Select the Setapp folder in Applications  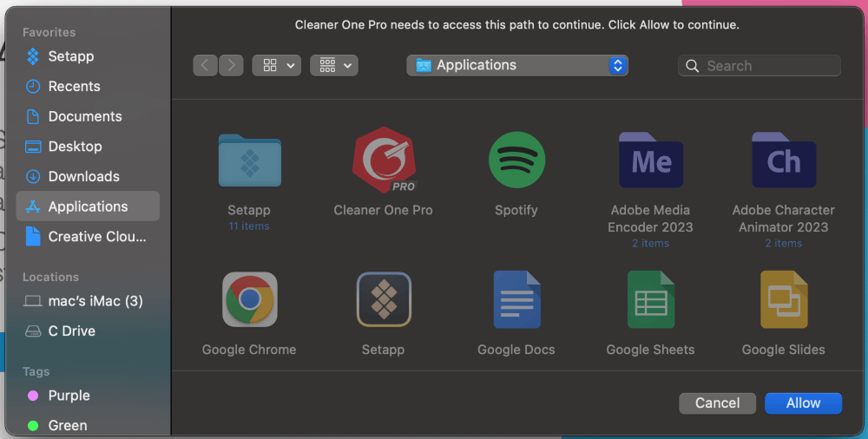249,161
